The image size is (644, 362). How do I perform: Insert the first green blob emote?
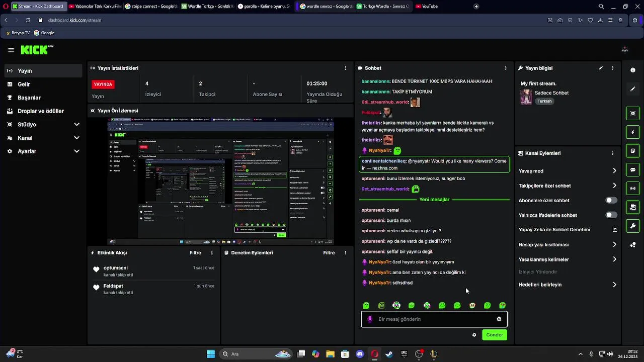[x=366, y=306]
